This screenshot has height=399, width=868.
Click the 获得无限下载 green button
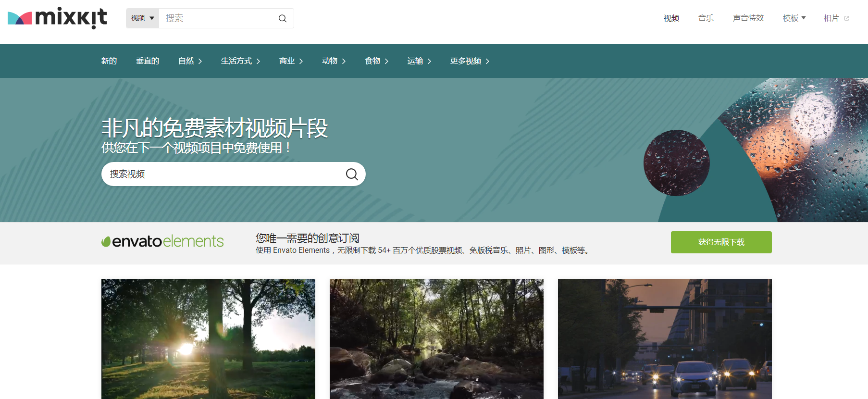tap(721, 242)
